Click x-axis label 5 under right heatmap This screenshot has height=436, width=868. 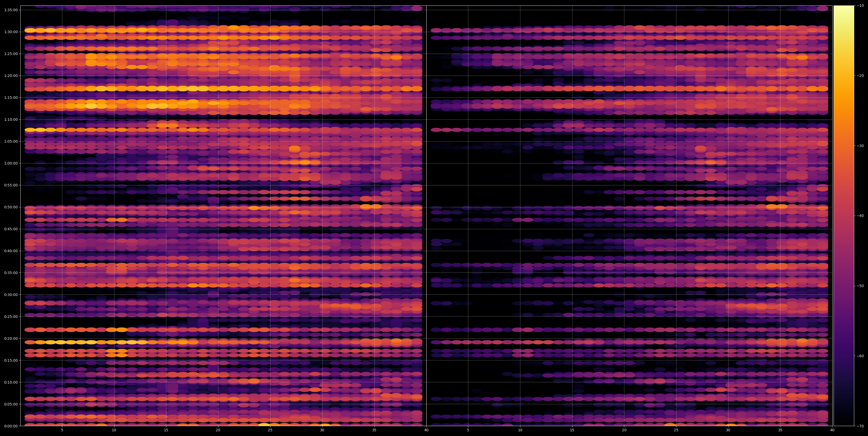point(468,430)
